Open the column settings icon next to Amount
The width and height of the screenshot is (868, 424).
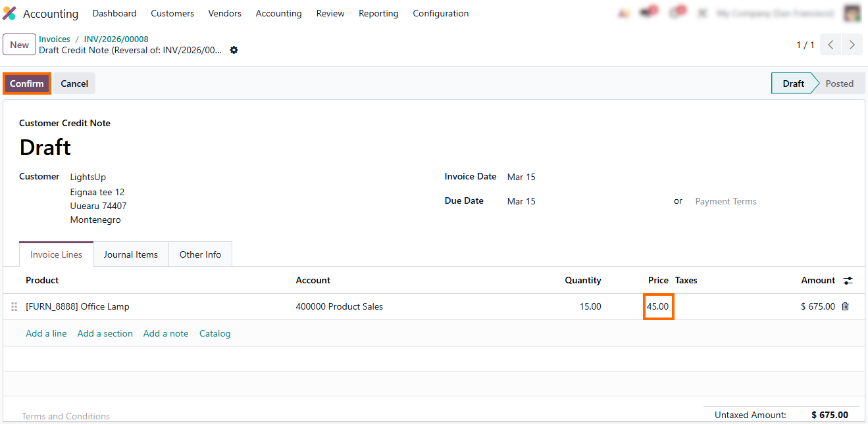848,281
